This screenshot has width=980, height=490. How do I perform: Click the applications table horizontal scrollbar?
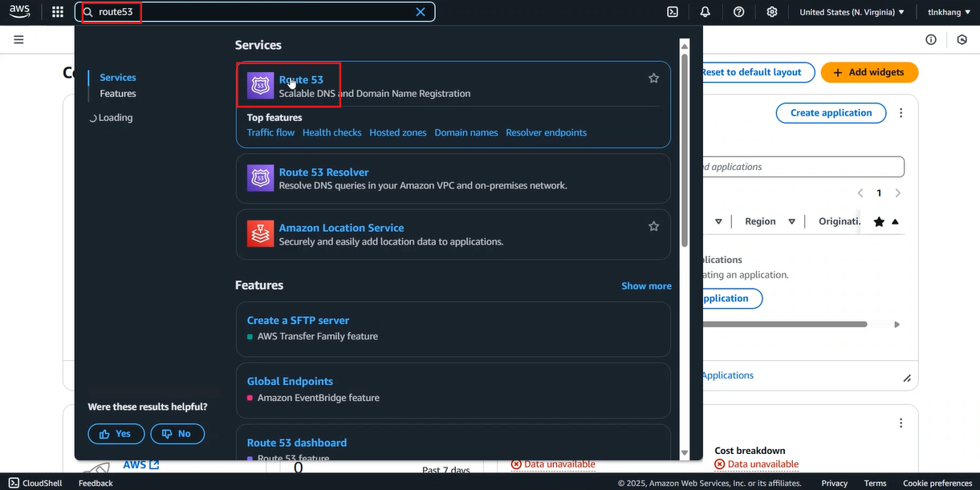tap(784, 325)
